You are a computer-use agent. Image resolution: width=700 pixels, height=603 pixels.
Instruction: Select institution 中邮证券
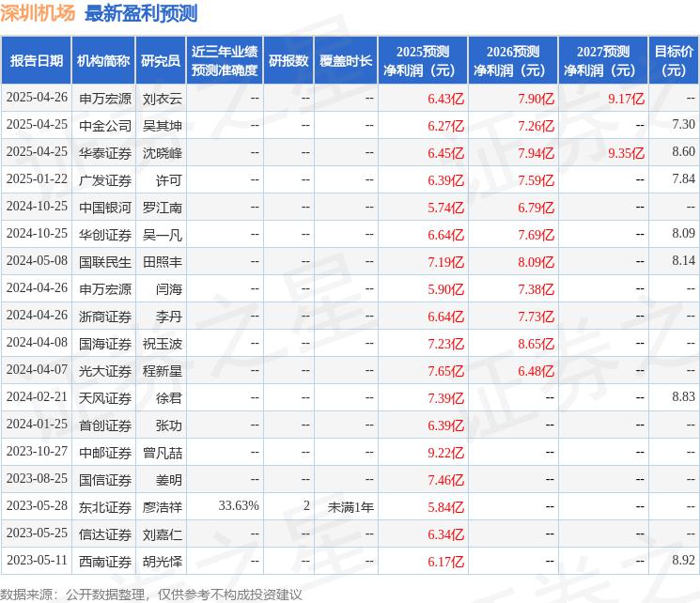pos(105,453)
